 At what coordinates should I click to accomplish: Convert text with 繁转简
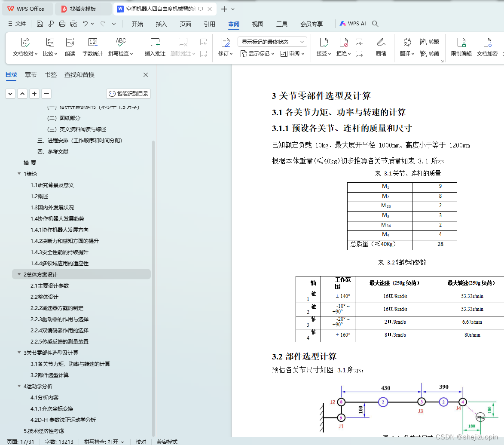429,53
